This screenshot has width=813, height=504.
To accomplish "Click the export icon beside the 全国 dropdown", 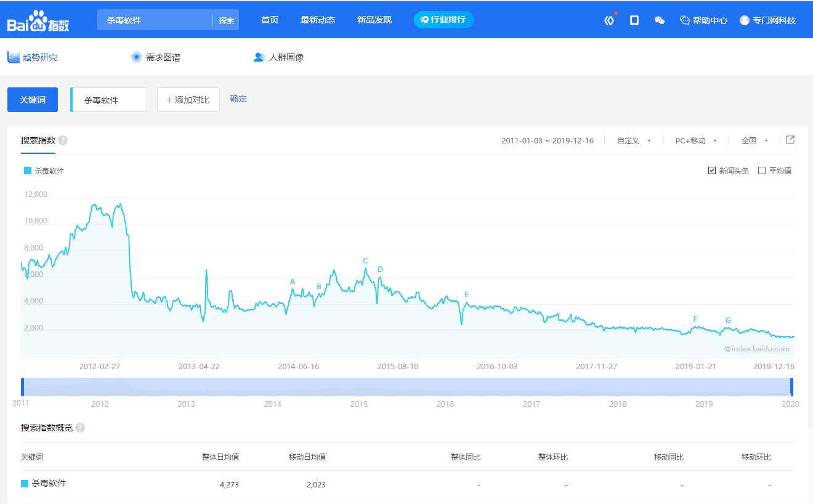I will pyautogui.click(x=790, y=140).
